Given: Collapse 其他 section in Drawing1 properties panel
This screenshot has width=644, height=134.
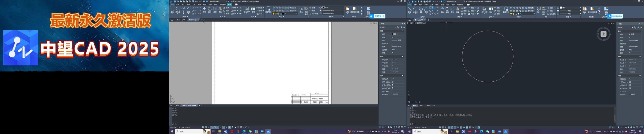Looking at the screenshot, I should click(x=640, y=76).
